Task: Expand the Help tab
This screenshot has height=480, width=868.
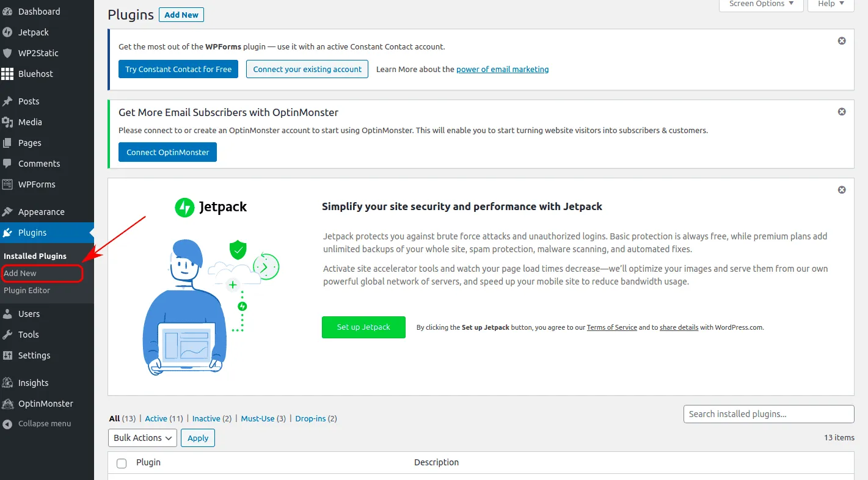Action: pyautogui.click(x=831, y=4)
